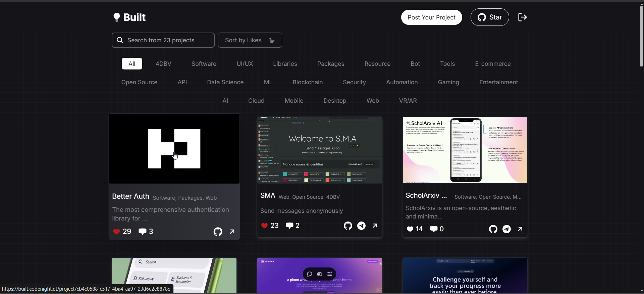Click the search magnifier icon
Viewport: 644px width, 294px height.
pos(120,40)
